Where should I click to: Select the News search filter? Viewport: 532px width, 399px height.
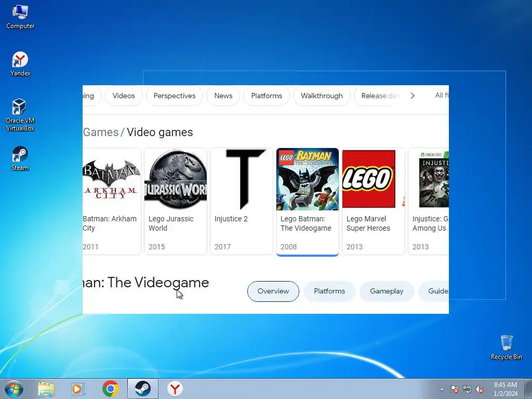pos(223,96)
